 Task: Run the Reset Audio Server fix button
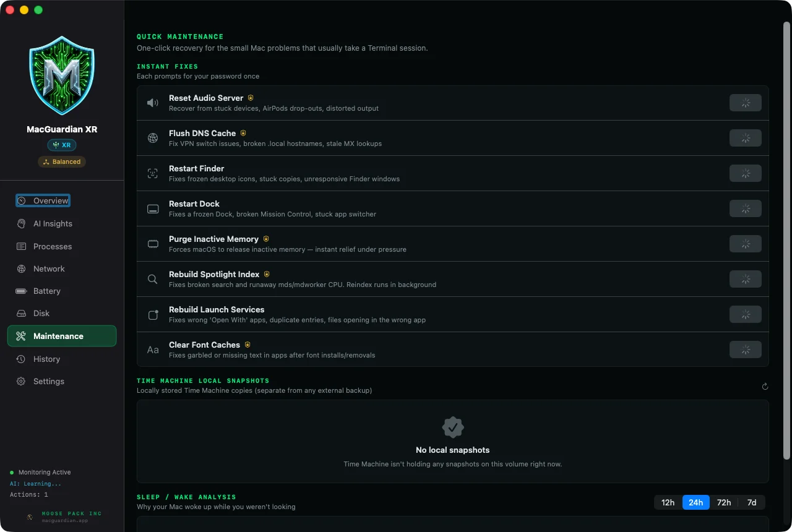tap(746, 103)
